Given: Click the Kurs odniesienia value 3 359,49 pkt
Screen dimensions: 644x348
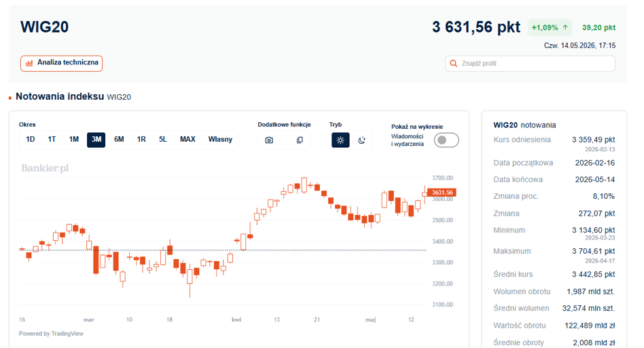Looking at the screenshot, I should 594,140.
